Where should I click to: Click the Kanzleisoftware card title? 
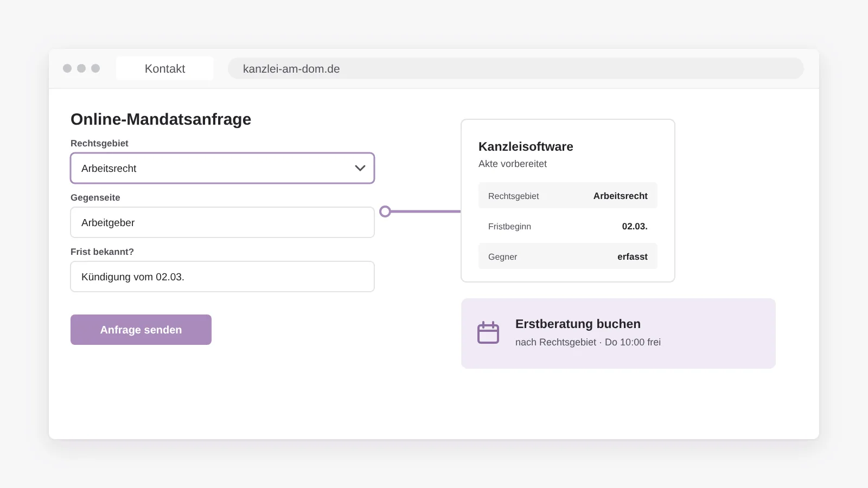pos(526,146)
